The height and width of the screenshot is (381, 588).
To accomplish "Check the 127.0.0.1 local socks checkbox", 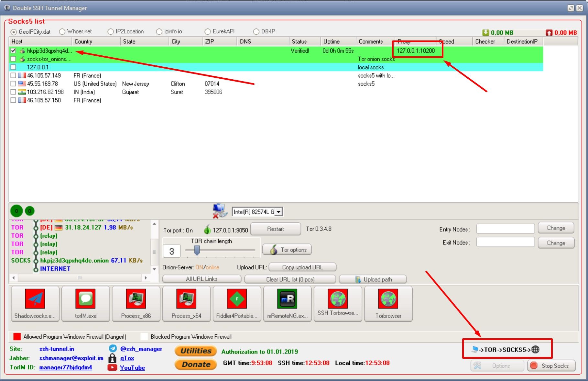I will 13,67.
